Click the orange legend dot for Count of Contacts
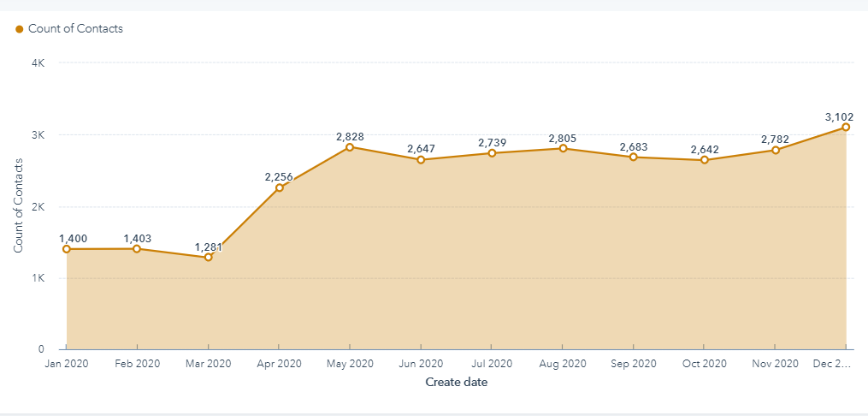 click(19, 29)
